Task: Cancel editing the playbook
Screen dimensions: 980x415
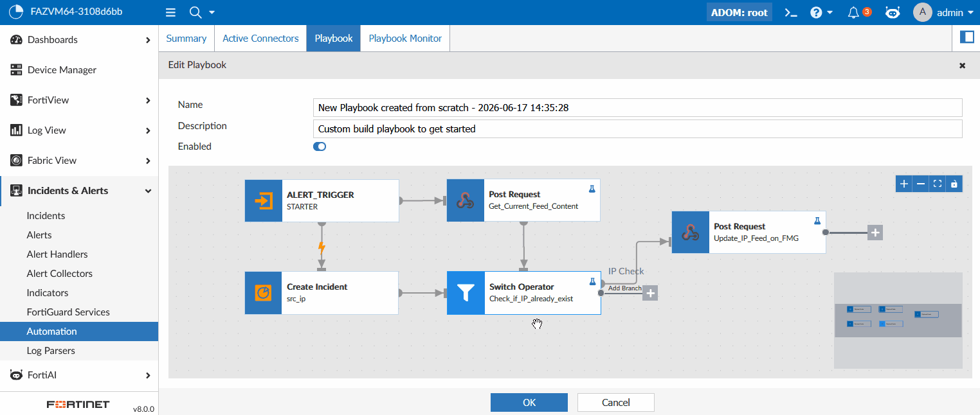Action: [615, 402]
